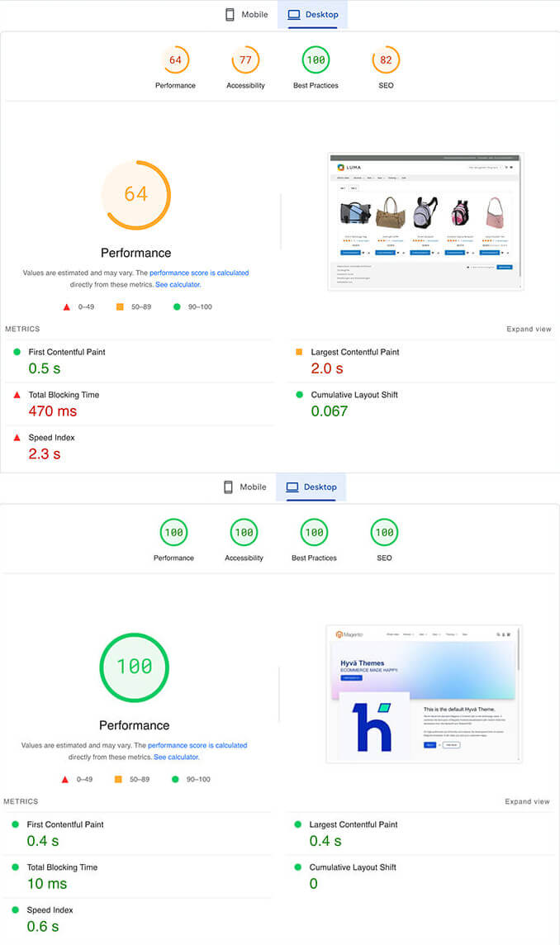Select Desktop tab above the 100 scores

pos(311,487)
